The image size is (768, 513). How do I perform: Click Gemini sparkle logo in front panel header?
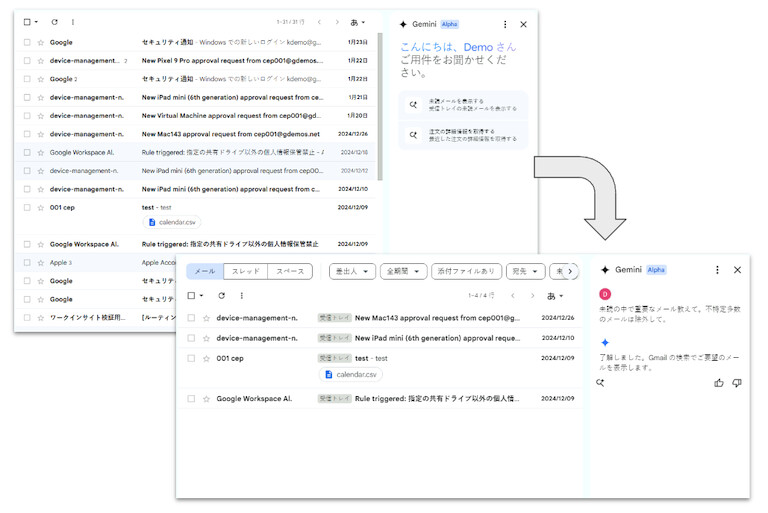pyautogui.click(x=605, y=270)
